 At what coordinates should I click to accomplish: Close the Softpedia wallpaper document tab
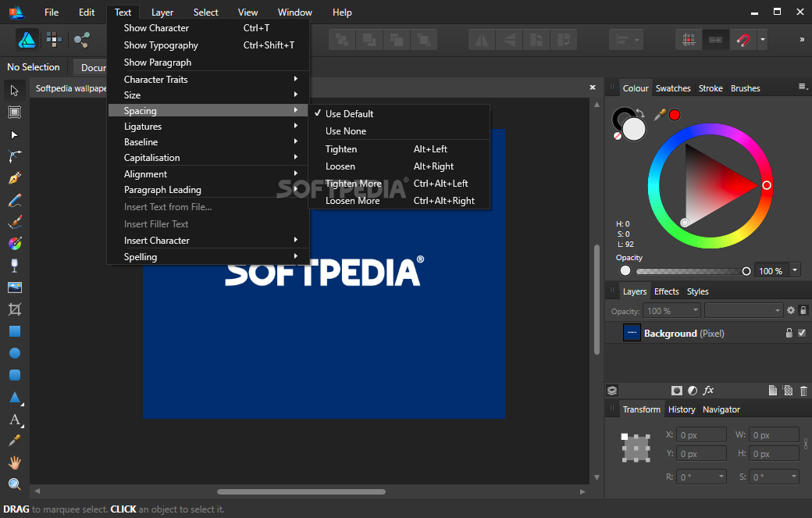593,88
